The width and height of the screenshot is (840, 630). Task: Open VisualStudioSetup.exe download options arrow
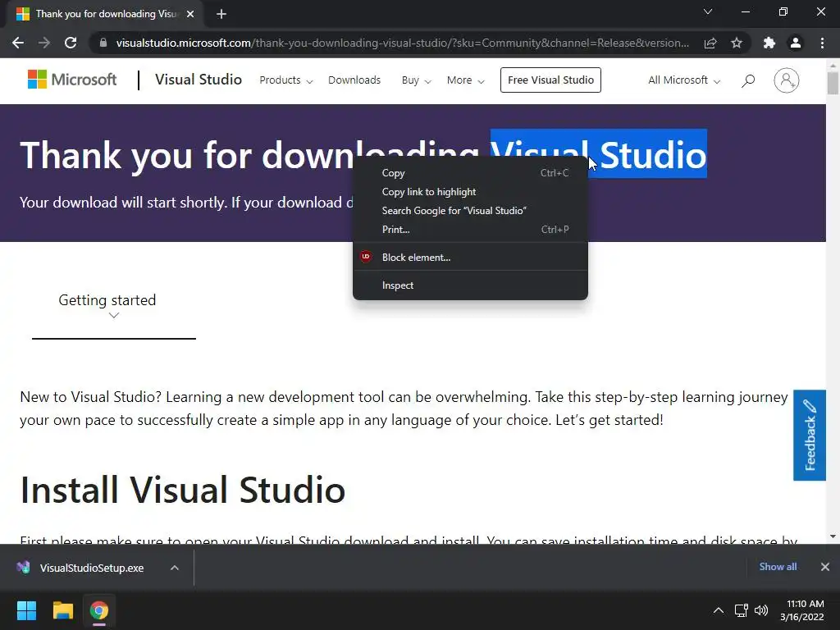pos(175,568)
